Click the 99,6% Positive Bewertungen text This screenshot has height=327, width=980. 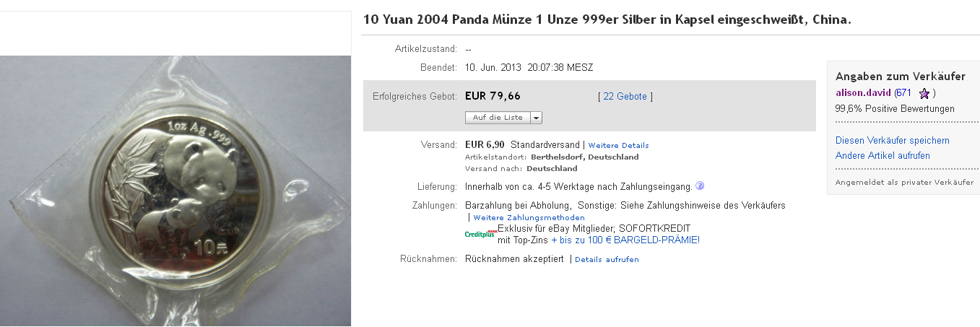click(x=895, y=109)
